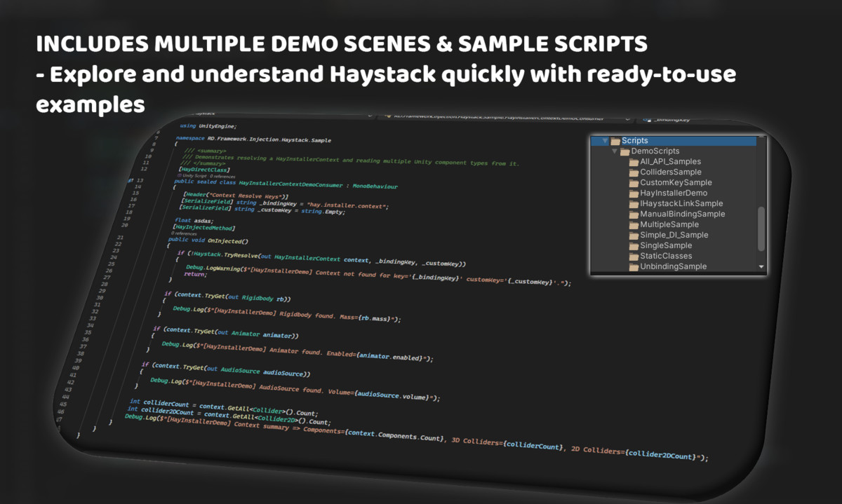The height and width of the screenshot is (504, 842).
Task: Select the DemoScripts folder row
Action: click(674, 151)
